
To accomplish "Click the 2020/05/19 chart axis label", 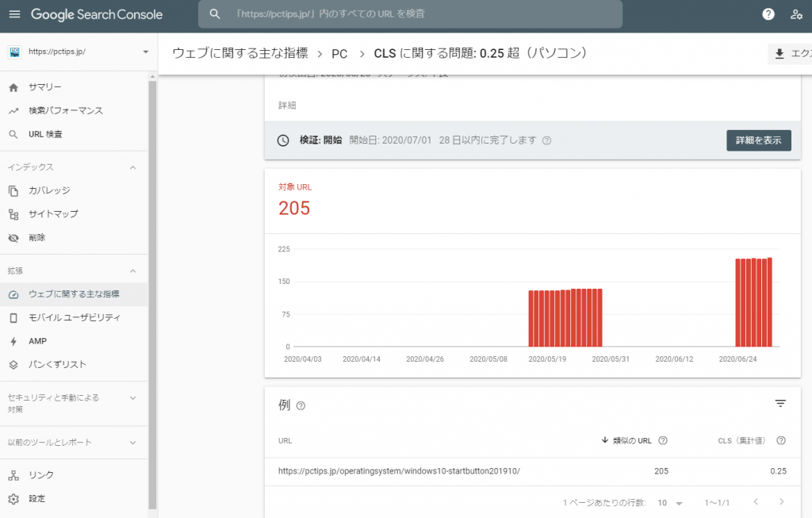I will click(547, 359).
